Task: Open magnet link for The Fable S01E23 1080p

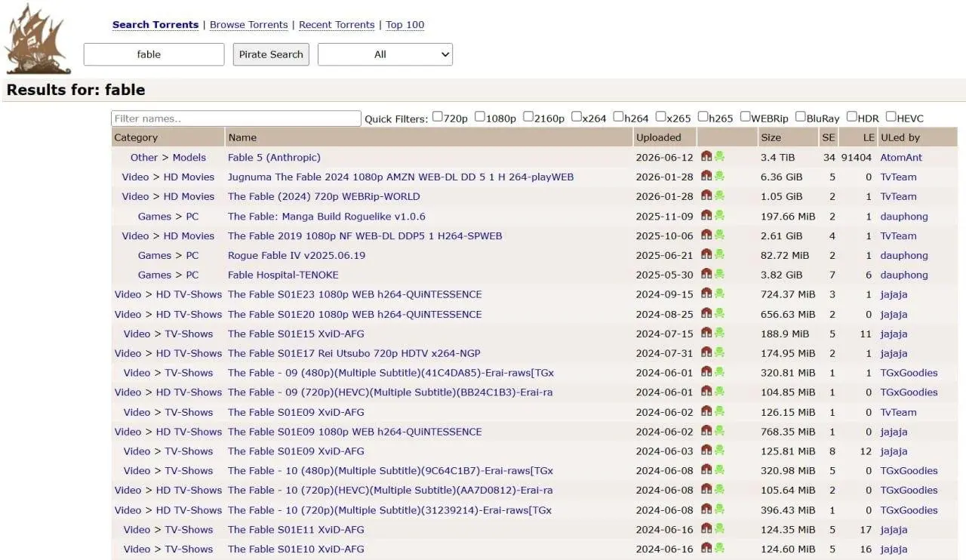Action: [x=706, y=294]
